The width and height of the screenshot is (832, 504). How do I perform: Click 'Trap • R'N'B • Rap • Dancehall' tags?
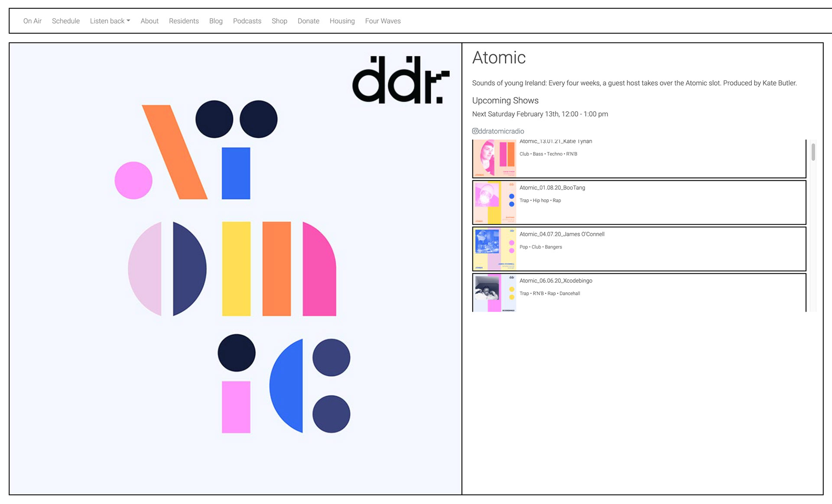click(x=549, y=294)
